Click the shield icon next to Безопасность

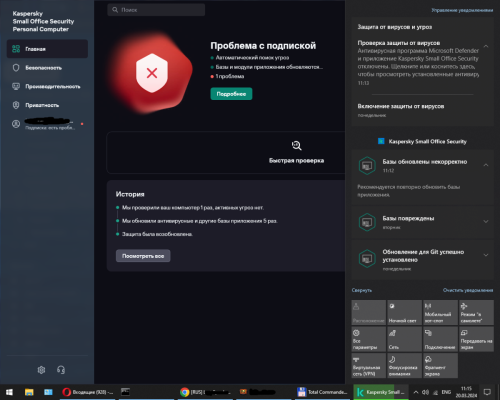pos(16,68)
